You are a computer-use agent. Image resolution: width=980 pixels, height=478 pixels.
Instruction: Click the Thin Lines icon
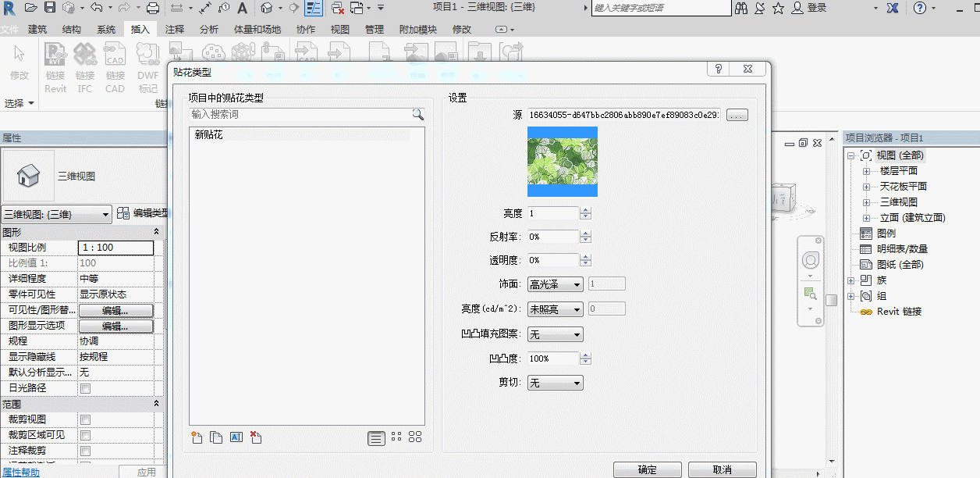coord(314,8)
